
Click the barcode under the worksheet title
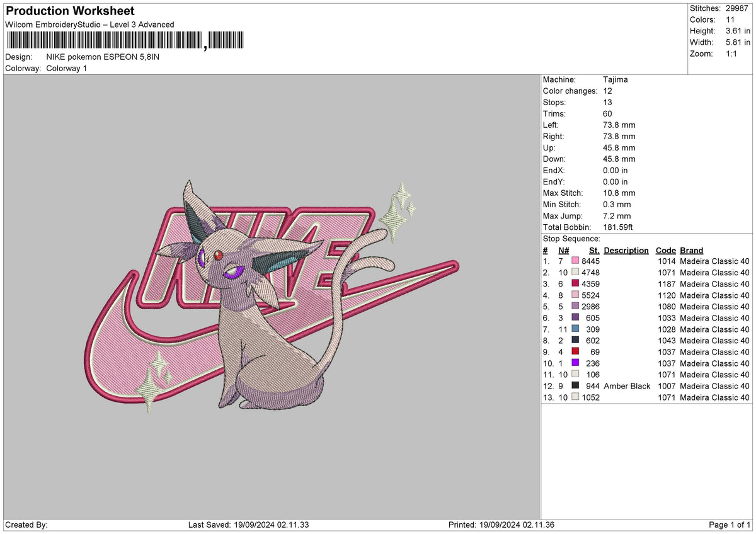(124, 41)
